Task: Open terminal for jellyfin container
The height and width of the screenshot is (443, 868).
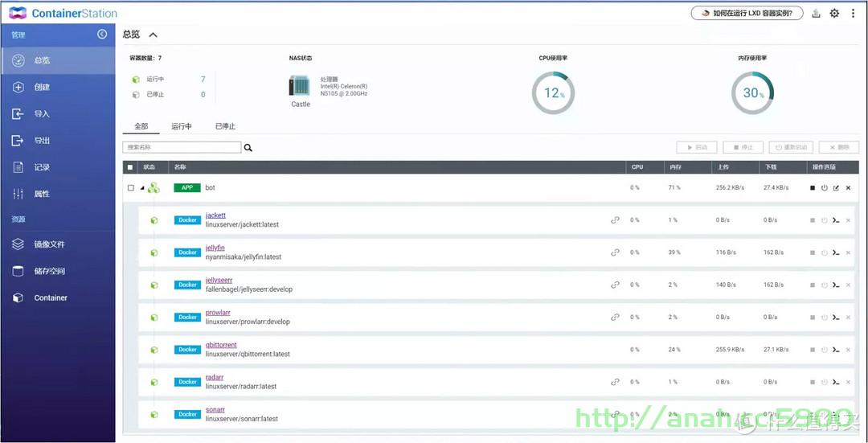Action: pos(836,252)
